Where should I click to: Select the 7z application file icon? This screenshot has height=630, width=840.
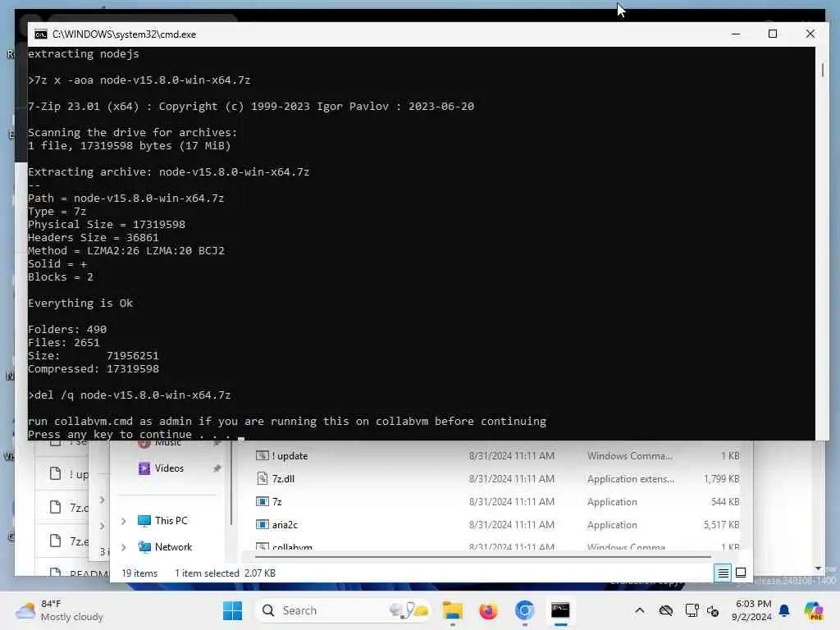pyautogui.click(x=262, y=502)
